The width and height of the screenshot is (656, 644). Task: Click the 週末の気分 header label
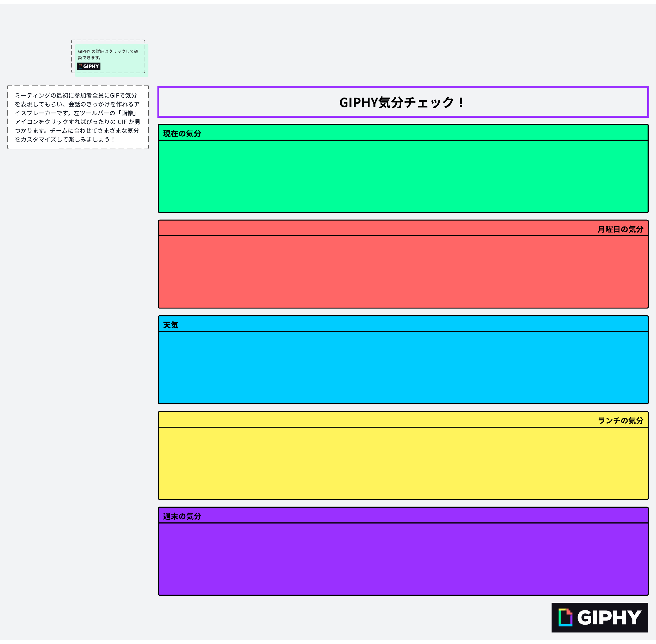click(x=182, y=516)
